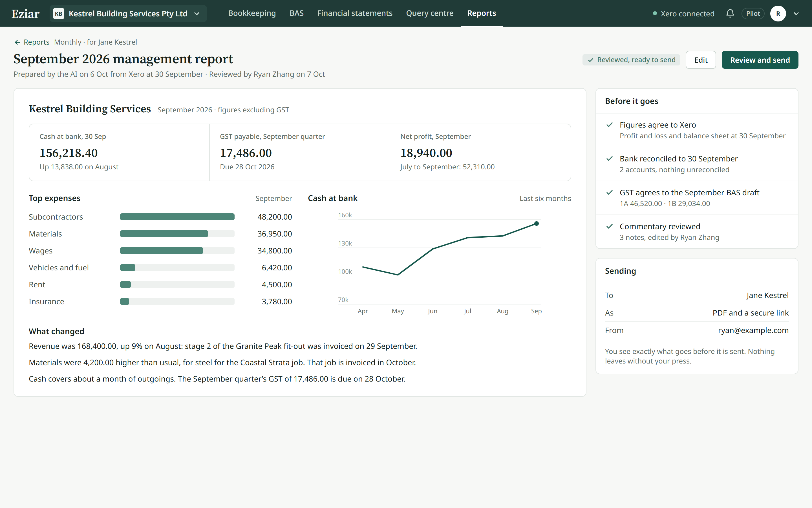This screenshot has width=812, height=508.
Task: Click the Subcontractors expense bar
Action: point(177,217)
